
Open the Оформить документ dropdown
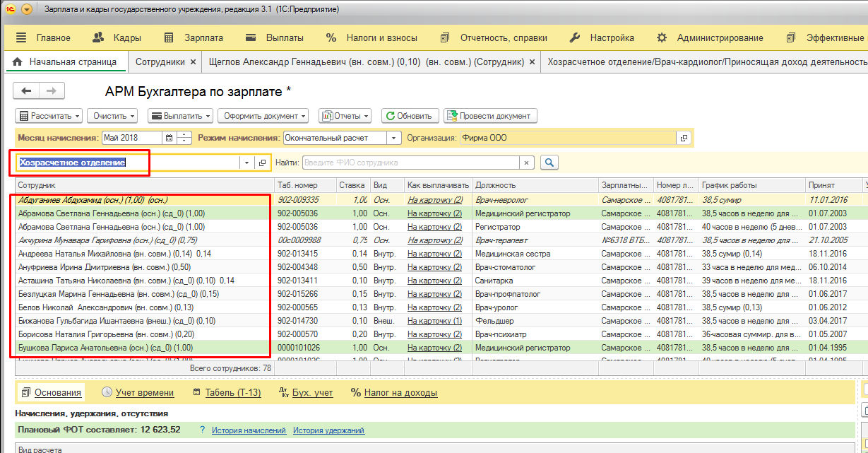tap(263, 116)
